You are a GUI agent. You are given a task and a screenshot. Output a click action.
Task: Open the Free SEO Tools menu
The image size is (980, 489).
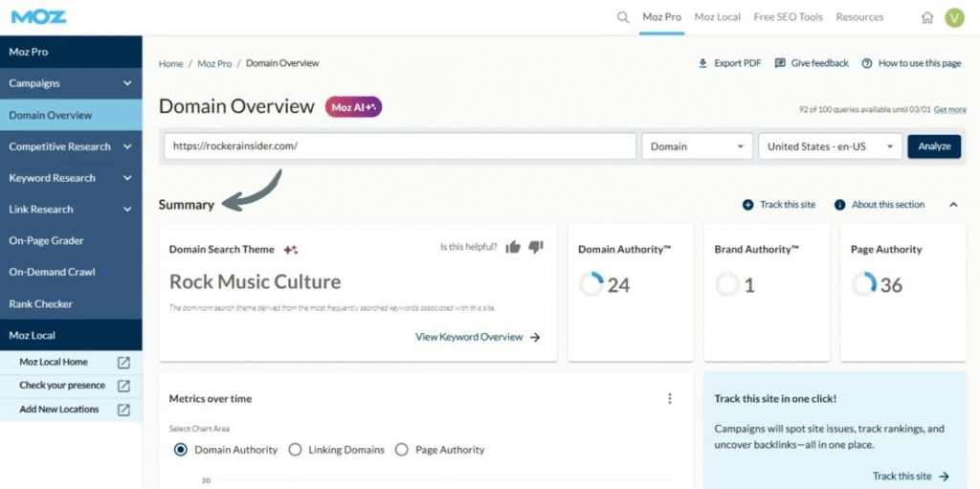coord(789,17)
